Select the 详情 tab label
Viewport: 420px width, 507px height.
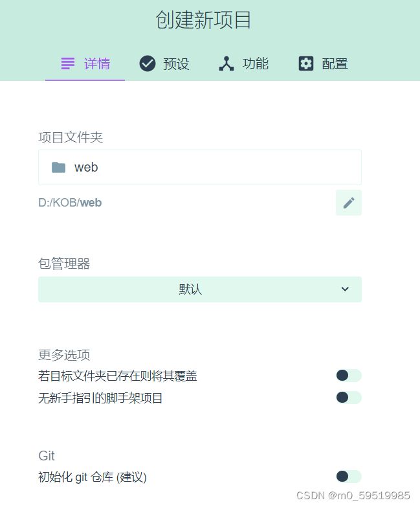[97, 63]
